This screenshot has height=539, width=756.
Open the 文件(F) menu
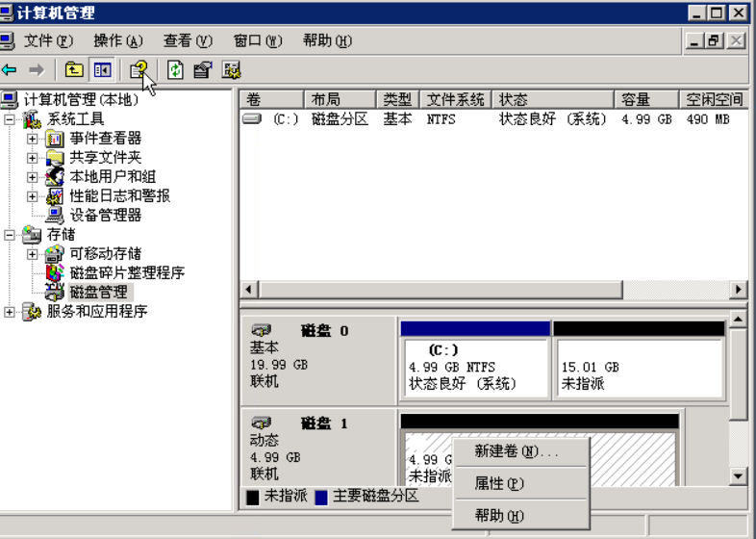[48, 41]
